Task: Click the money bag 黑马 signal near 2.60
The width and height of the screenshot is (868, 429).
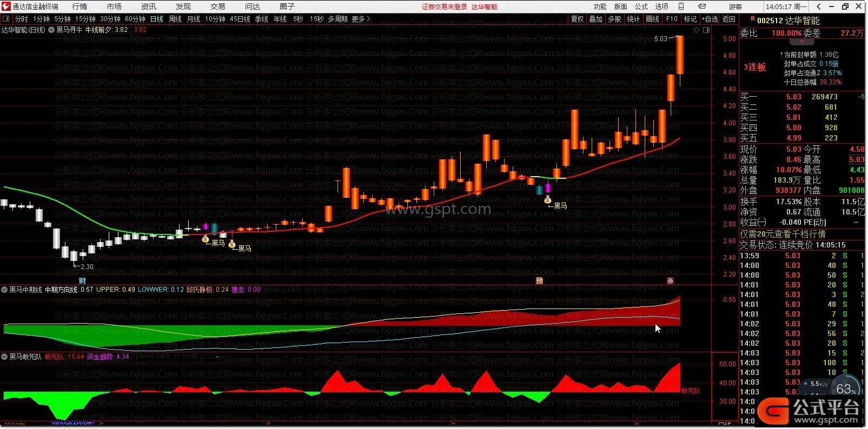Action: click(x=206, y=238)
